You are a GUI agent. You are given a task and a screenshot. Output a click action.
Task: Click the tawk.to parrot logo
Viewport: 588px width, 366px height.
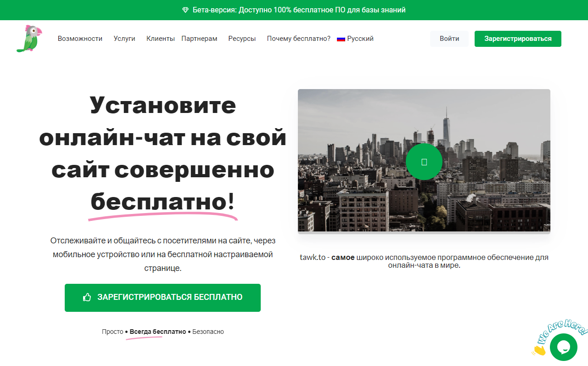click(x=28, y=39)
